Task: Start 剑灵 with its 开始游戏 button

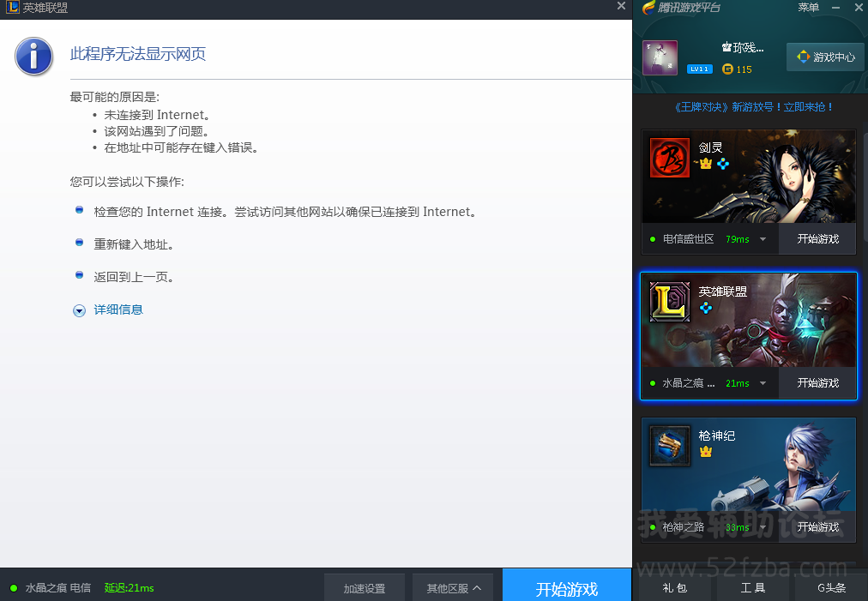Action: click(817, 239)
